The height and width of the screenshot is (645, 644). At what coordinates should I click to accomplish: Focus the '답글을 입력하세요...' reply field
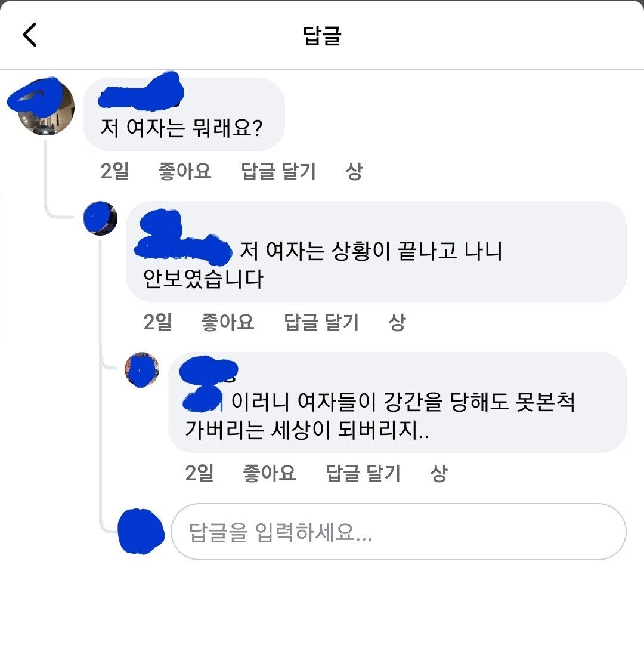click(398, 532)
